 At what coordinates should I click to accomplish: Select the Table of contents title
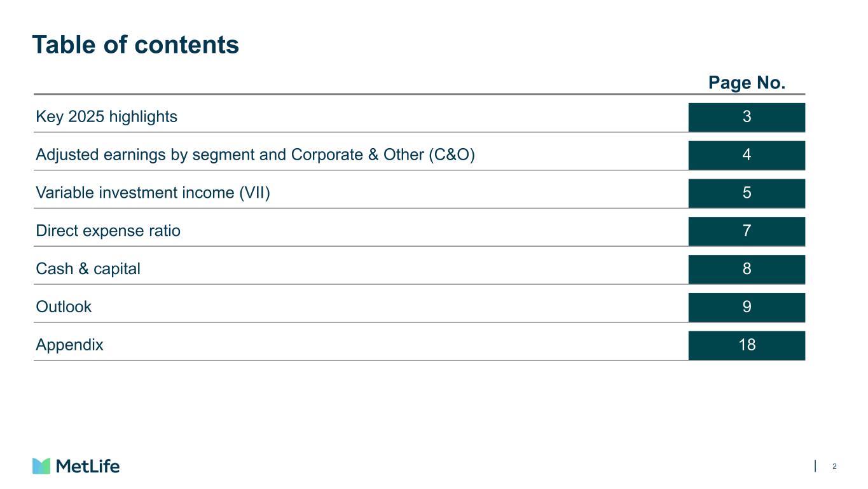(135, 45)
